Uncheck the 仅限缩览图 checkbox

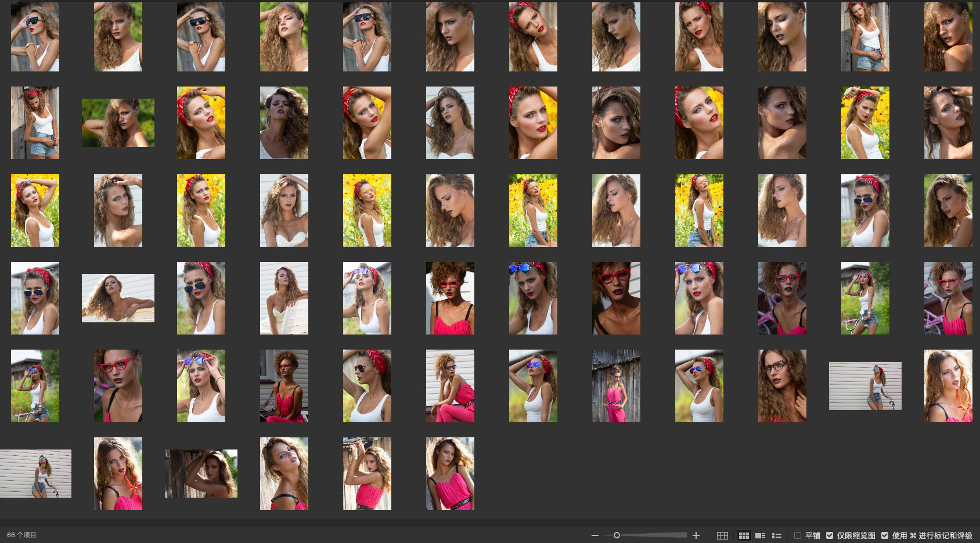(x=830, y=535)
